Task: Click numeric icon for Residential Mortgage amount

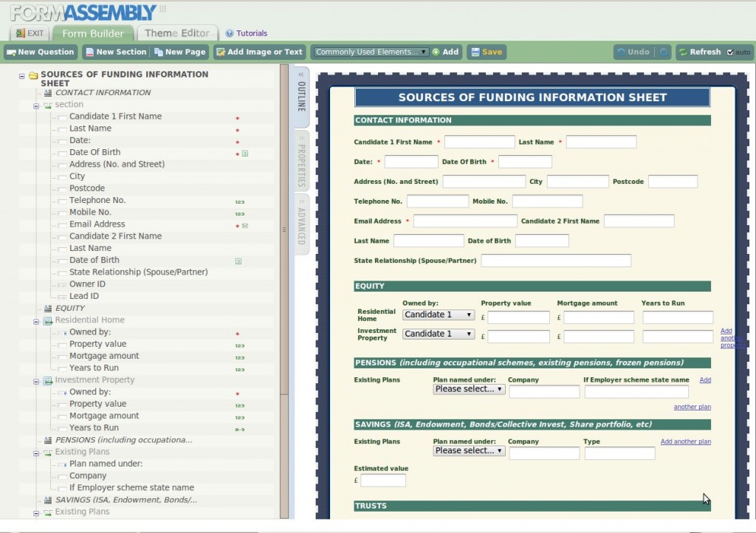Action: pyautogui.click(x=240, y=357)
